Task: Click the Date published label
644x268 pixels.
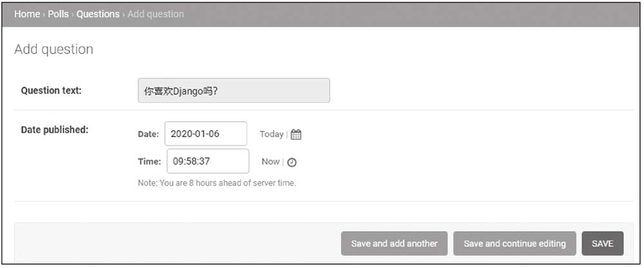Action: pyautogui.click(x=55, y=129)
